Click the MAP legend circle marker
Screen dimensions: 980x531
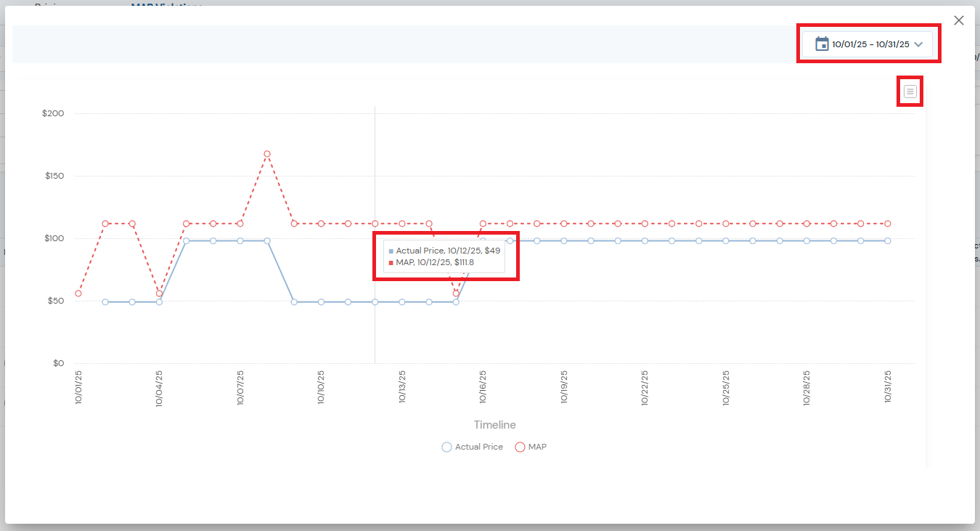pyautogui.click(x=520, y=447)
